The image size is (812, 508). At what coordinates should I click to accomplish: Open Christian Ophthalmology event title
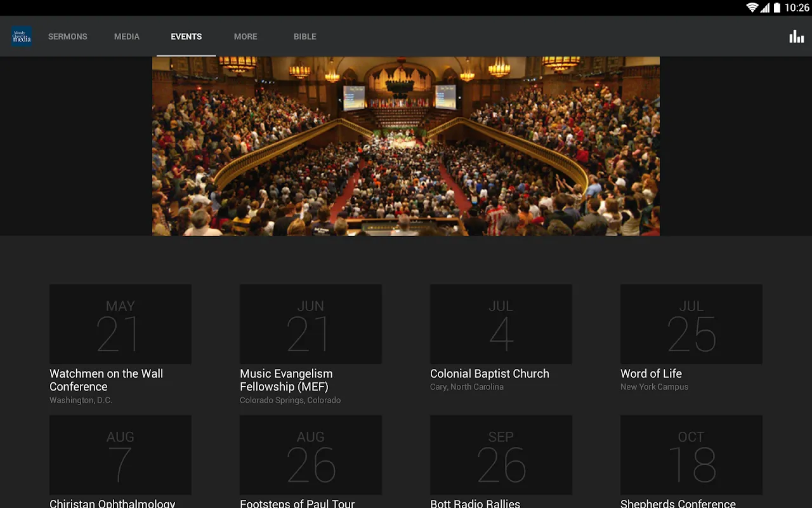click(x=112, y=503)
